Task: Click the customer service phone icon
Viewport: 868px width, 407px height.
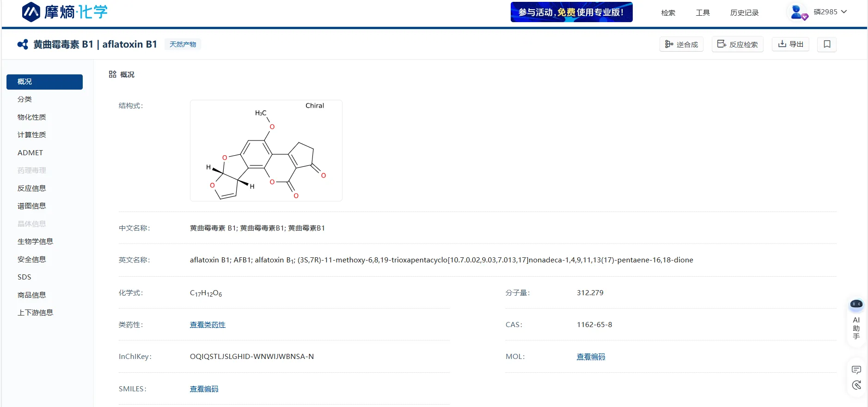Action: [856, 385]
